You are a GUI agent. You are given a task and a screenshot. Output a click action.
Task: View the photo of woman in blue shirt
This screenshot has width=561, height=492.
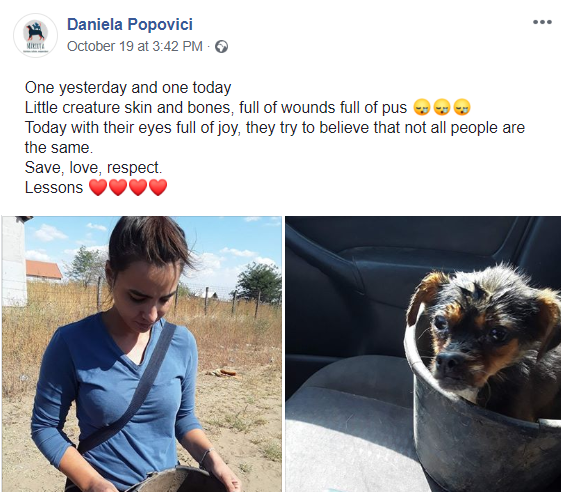(142, 354)
